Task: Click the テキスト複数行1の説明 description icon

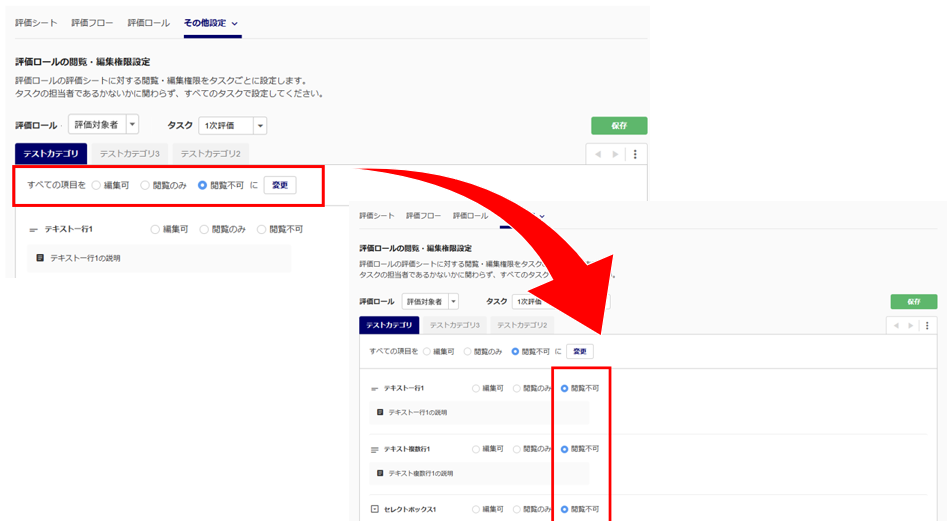Action: coord(380,473)
